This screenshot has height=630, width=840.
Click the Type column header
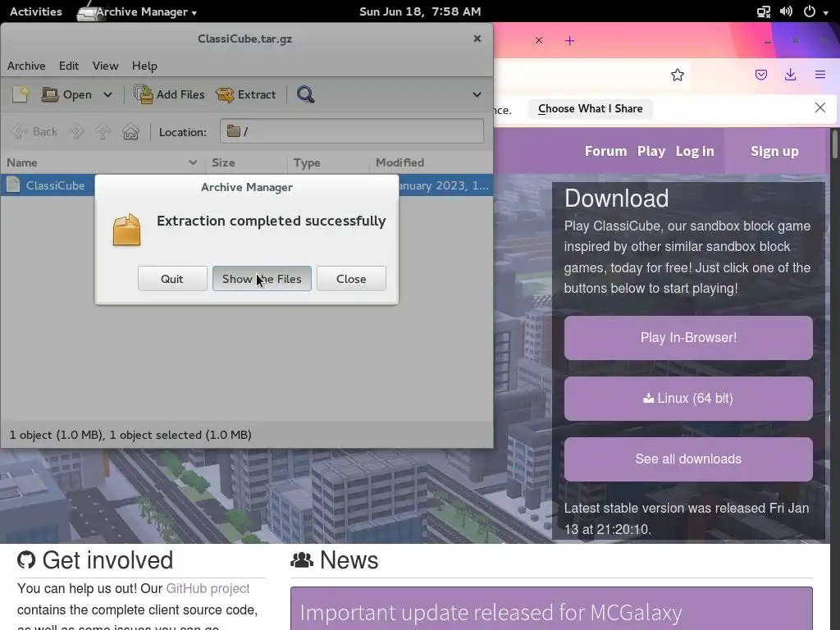[x=328, y=163]
